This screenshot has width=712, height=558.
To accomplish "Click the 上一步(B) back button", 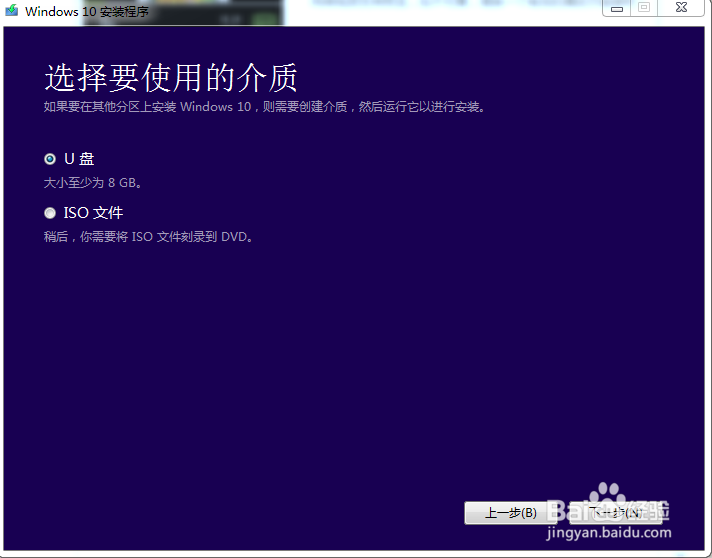I will [510, 513].
